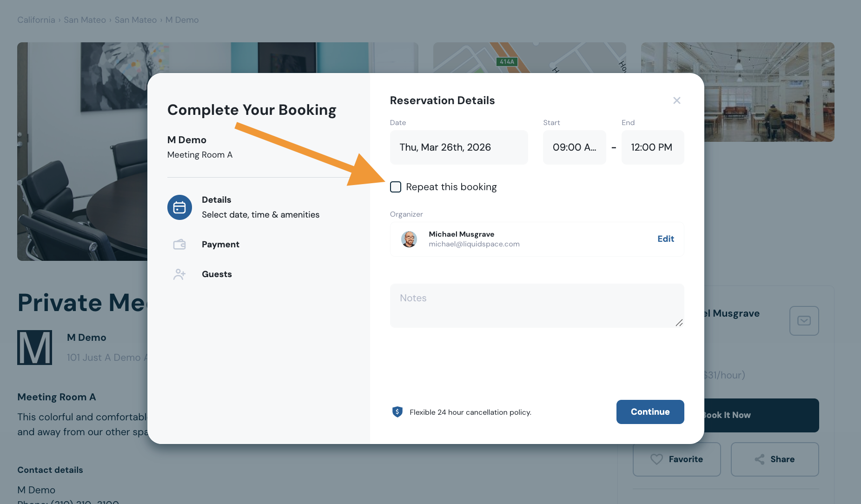Screen dimensions: 861x504
Task: Select the Guests add-person icon
Action: tap(179, 274)
